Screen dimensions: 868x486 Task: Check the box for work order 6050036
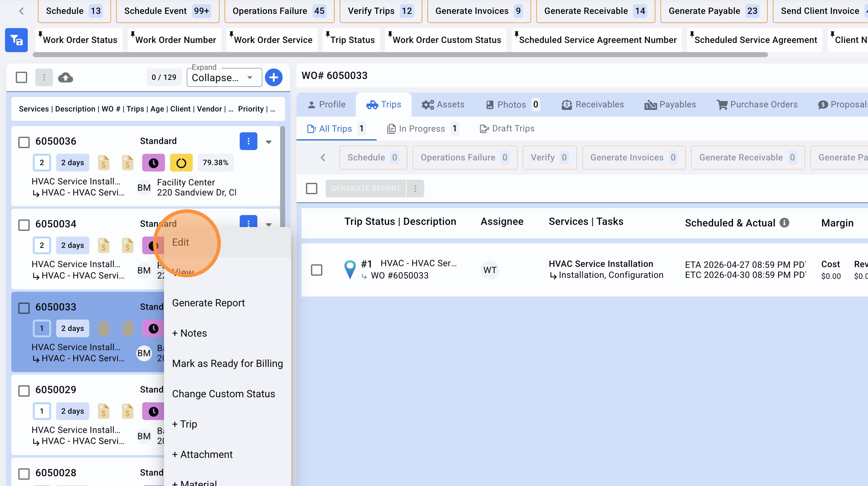pyautogui.click(x=24, y=142)
